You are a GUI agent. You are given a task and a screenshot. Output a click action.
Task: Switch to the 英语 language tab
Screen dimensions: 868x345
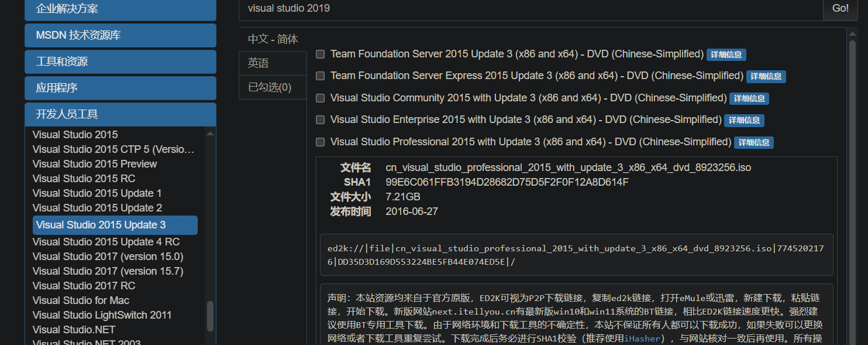coord(273,63)
